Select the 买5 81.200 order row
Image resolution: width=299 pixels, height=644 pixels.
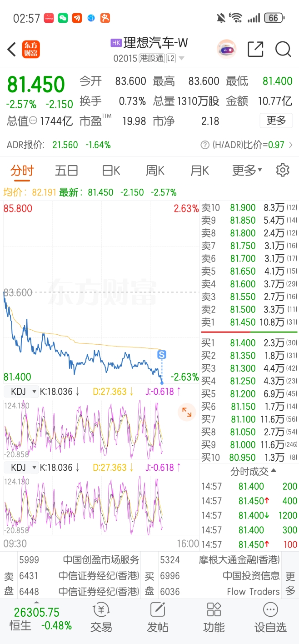(249, 393)
